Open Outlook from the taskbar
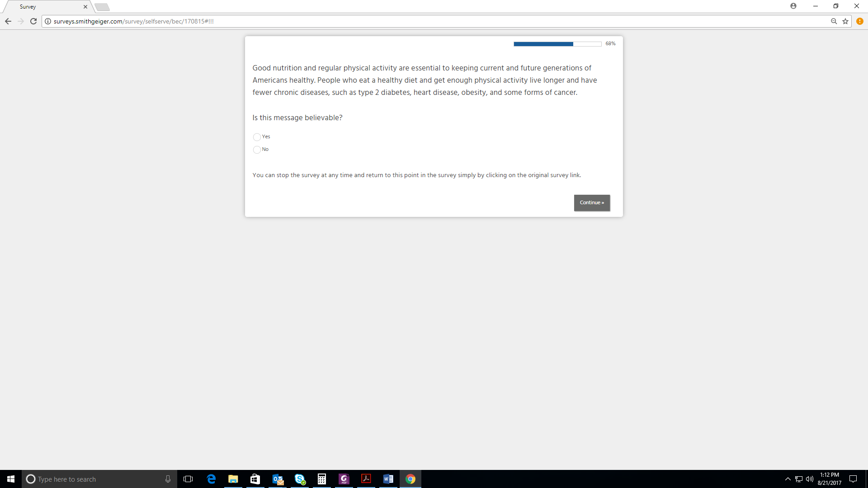The image size is (868, 488). [278, 479]
